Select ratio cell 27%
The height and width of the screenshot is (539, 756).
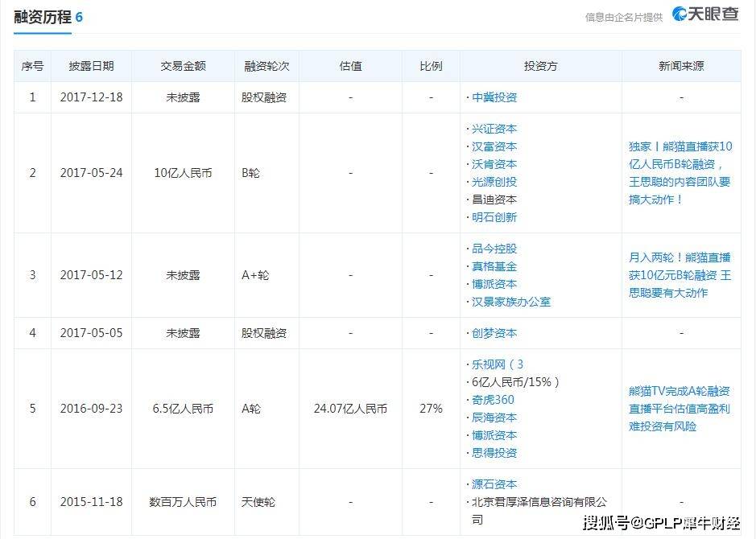pos(431,409)
